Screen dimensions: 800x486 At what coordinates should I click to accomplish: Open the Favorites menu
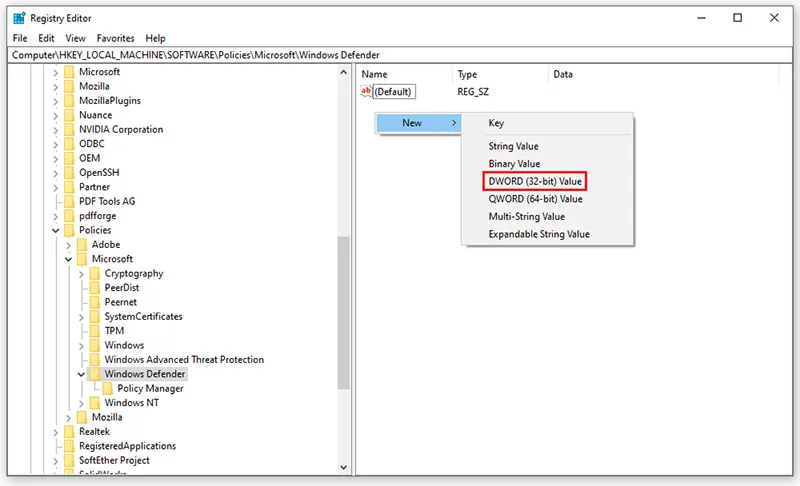coord(115,38)
